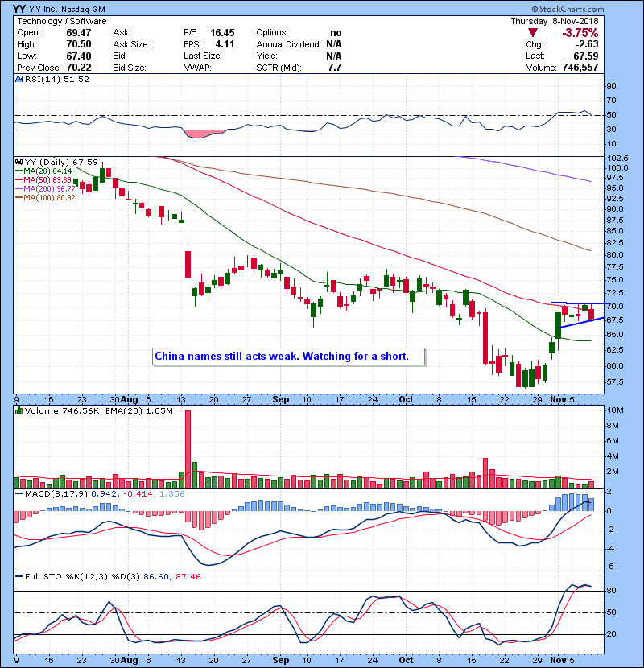Click the Options value no
Viewport: 644px width, 668px height.
coord(336,33)
